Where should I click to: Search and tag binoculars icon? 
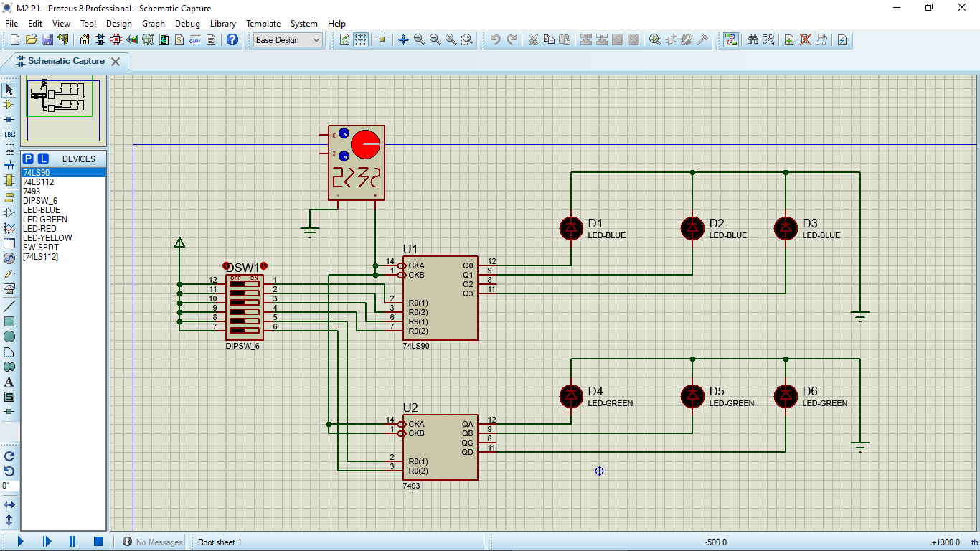point(753,40)
